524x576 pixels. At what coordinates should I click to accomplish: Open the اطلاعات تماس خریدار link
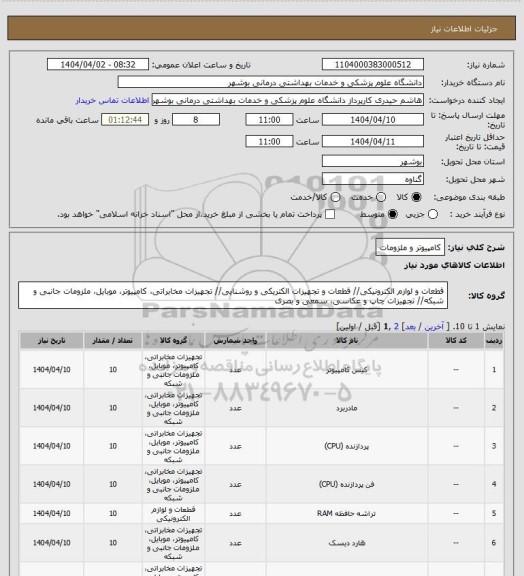tap(112, 101)
